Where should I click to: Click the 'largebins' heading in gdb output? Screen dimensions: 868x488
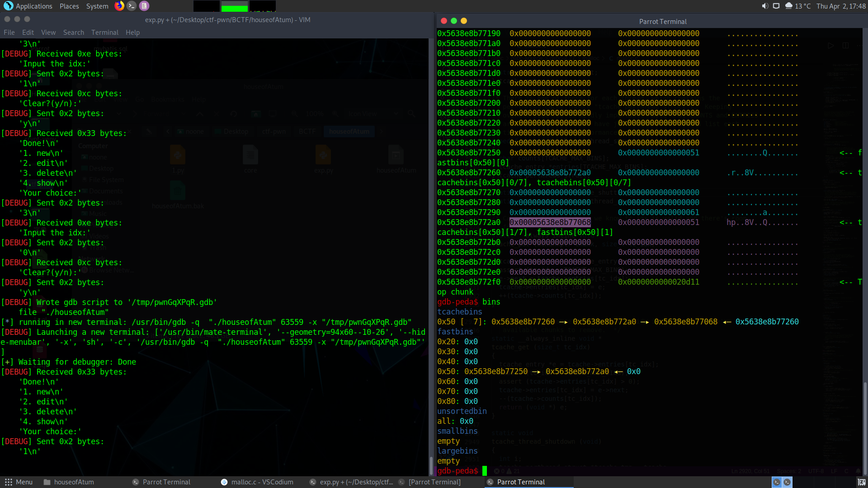pos(458,451)
